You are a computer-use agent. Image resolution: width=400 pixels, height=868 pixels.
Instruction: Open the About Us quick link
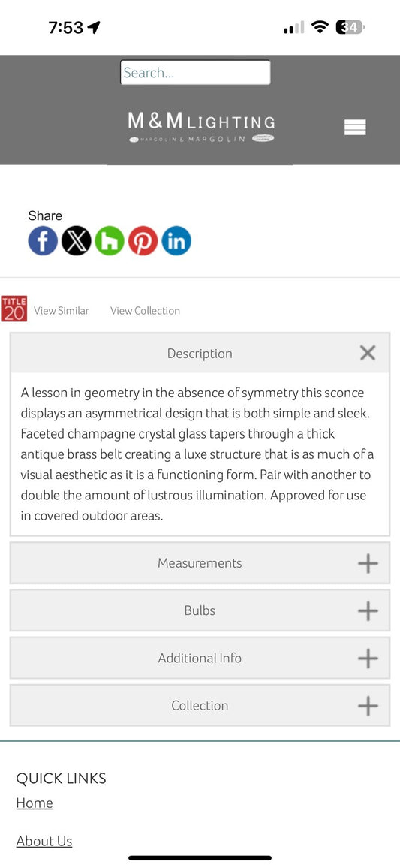[x=44, y=841]
